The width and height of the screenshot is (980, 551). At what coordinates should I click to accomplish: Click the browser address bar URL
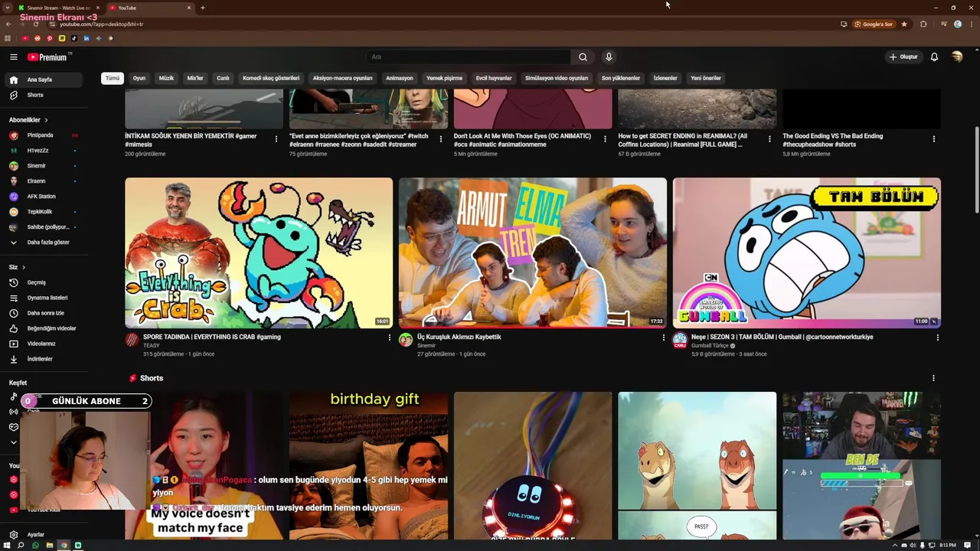tap(101, 24)
